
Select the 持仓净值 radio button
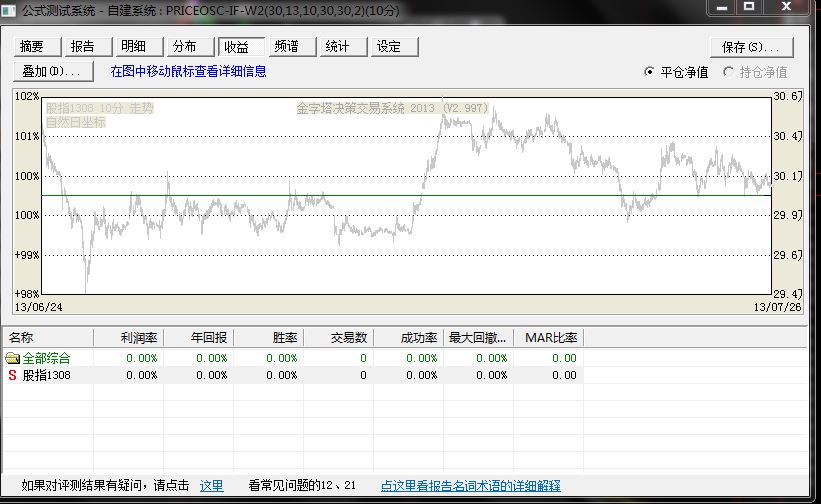[x=729, y=72]
